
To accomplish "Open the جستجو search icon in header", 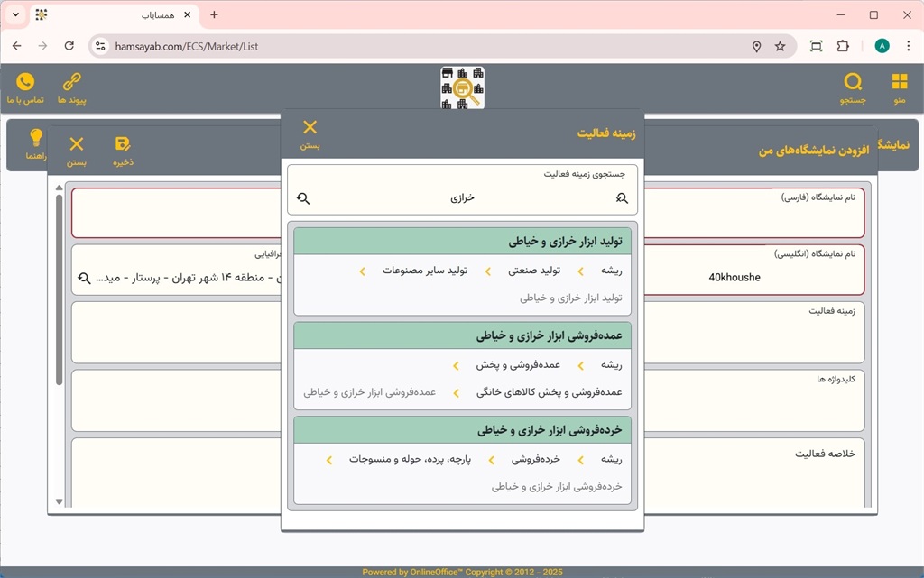I will pyautogui.click(x=853, y=88).
